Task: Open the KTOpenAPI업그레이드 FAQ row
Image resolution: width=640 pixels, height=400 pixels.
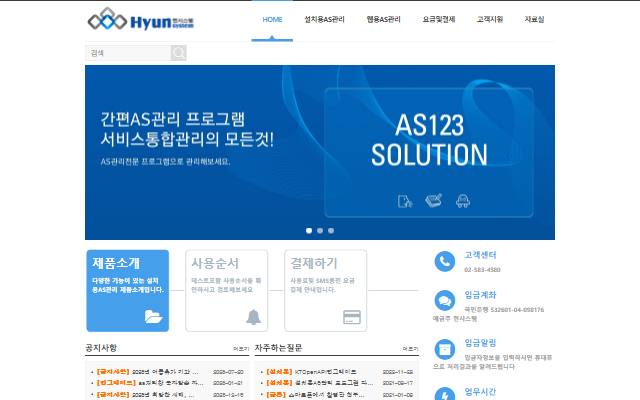Action: click(337, 372)
